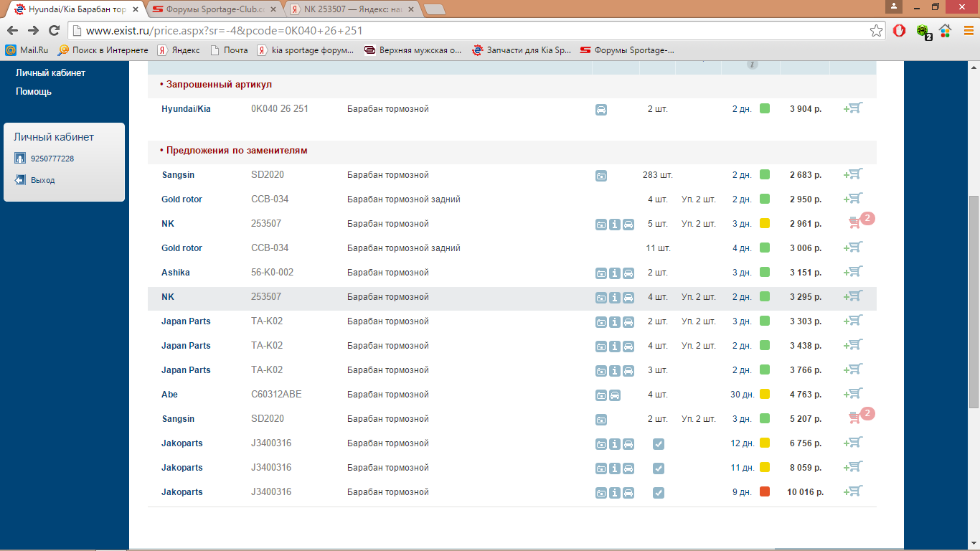Click the info icon in the Ashika row
Screen dimensions: 980x551
pos(615,273)
